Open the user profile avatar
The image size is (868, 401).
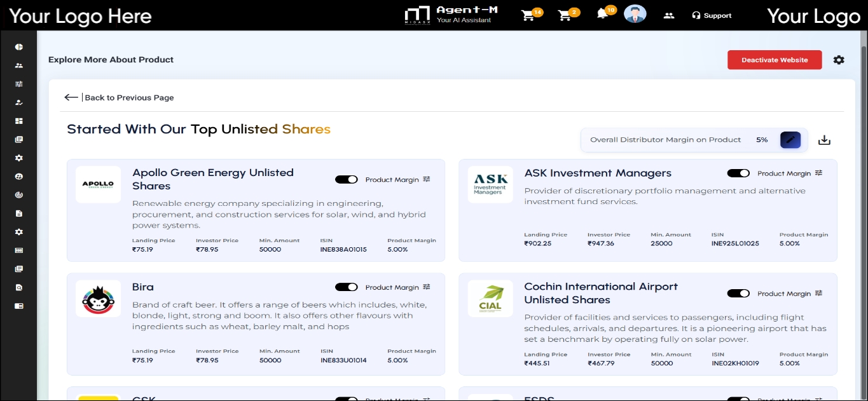click(x=635, y=15)
